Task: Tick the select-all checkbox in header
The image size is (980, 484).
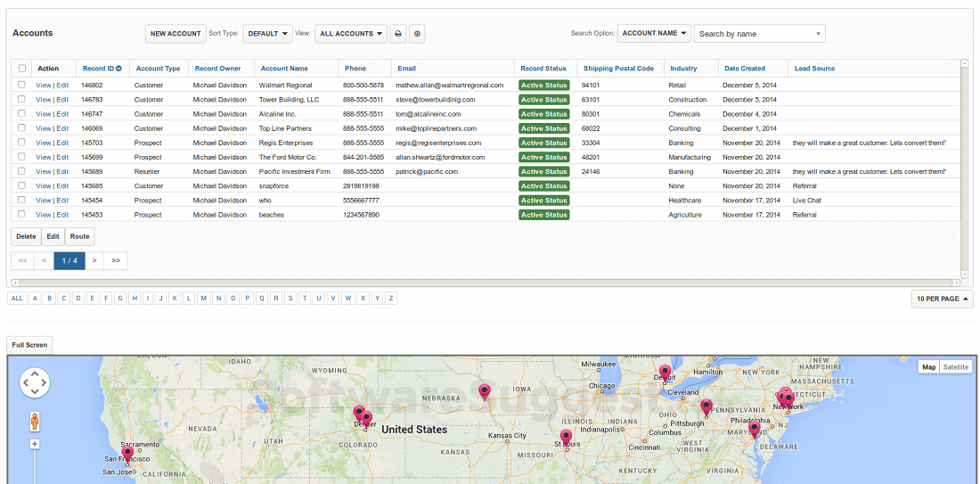Action: point(21,69)
